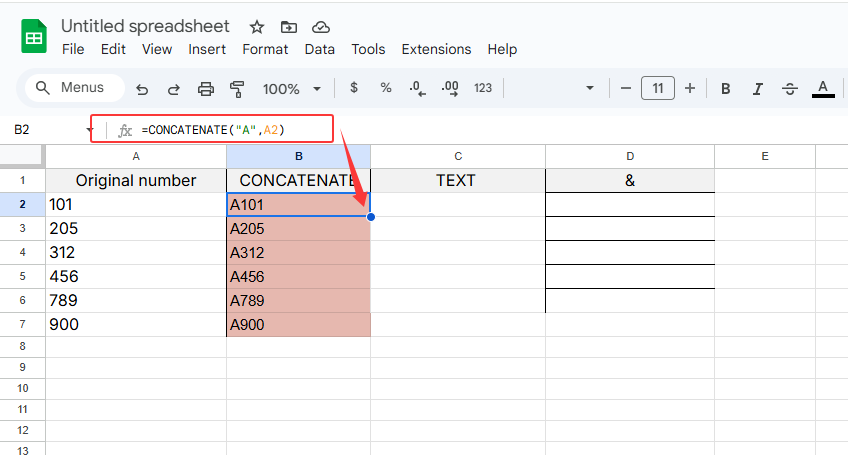Star the Untitled spreadsheet document
Image resolution: width=848 pixels, height=455 pixels.
(257, 27)
